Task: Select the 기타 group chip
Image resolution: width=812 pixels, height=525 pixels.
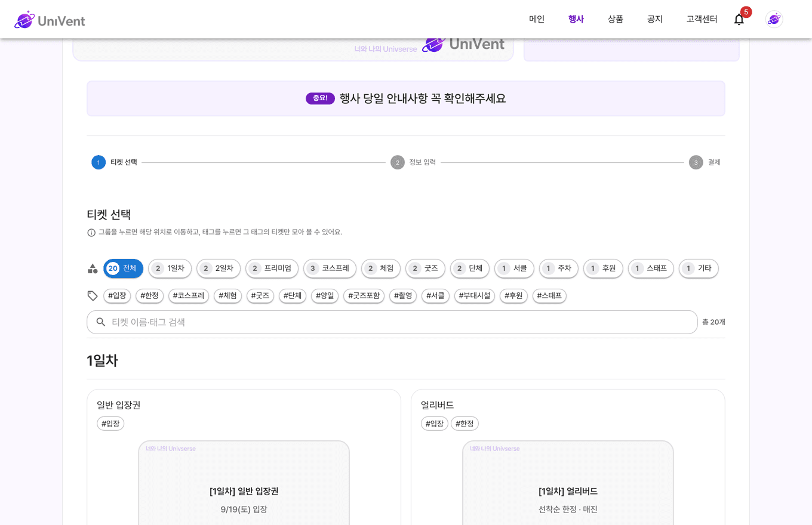Action: (699, 268)
